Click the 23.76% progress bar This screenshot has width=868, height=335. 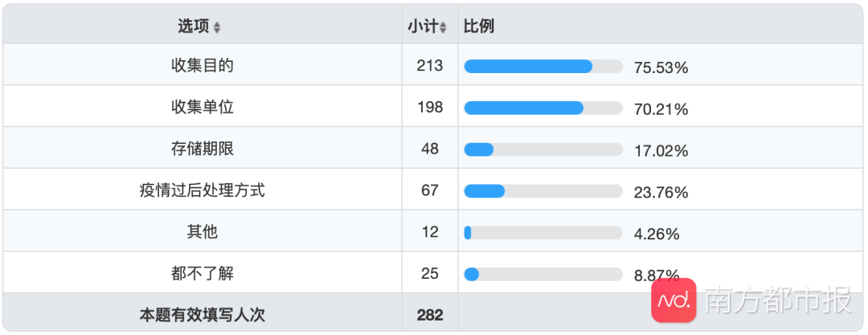pyautogui.click(x=543, y=191)
